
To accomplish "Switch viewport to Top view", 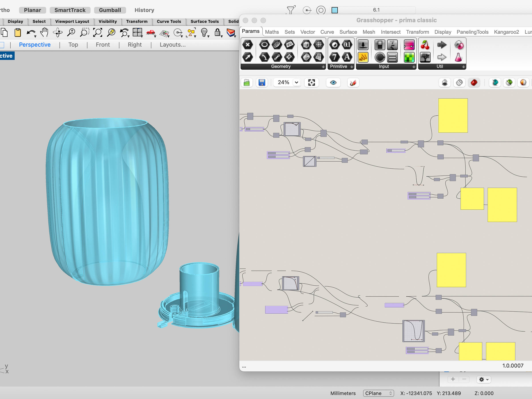I will (x=73, y=45).
